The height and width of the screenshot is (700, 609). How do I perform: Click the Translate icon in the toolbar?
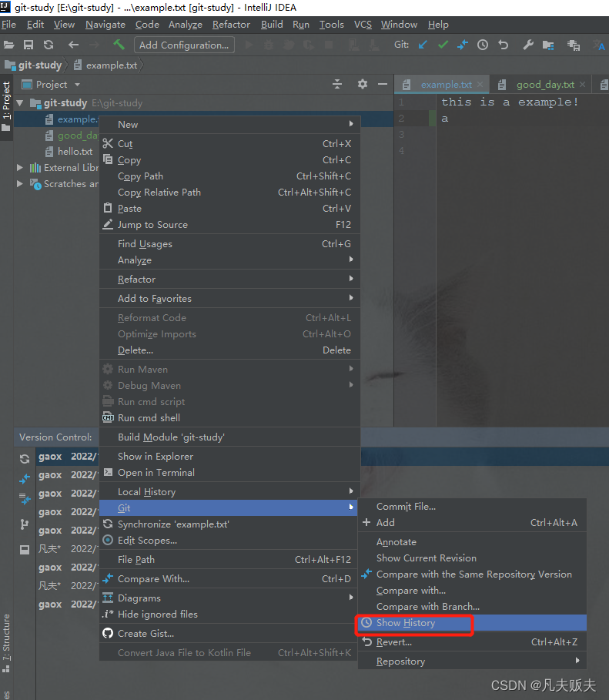tap(599, 45)
